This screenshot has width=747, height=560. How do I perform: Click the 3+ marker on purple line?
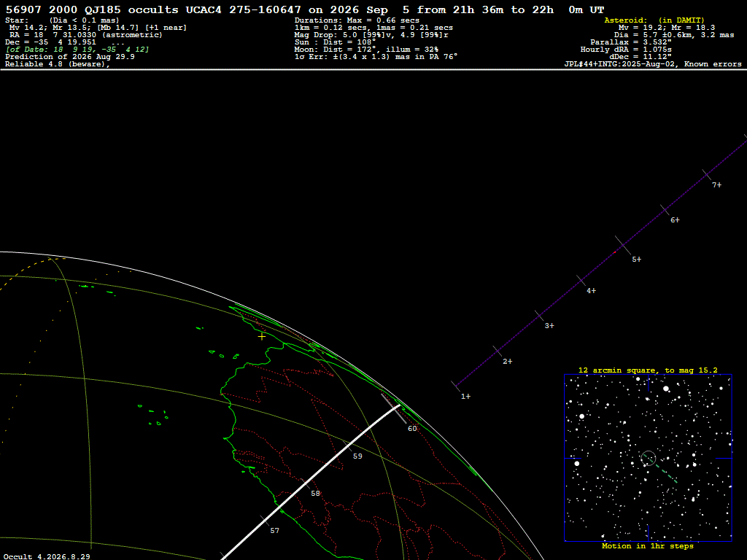point(549,326)
